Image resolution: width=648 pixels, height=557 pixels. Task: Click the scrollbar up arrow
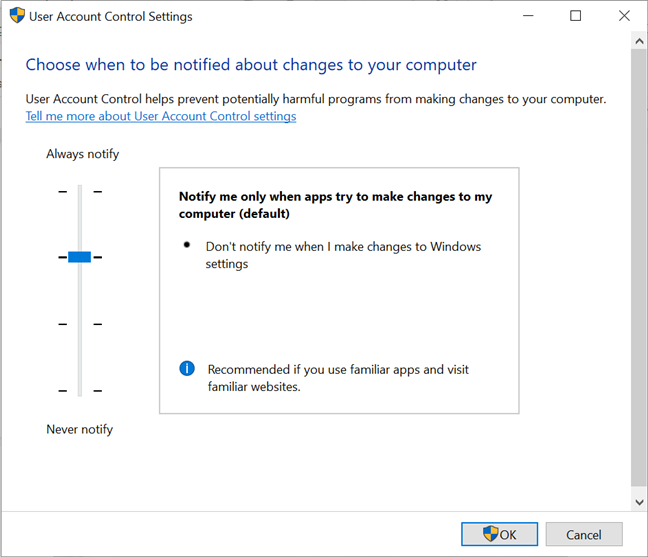[x=639, y=41]
